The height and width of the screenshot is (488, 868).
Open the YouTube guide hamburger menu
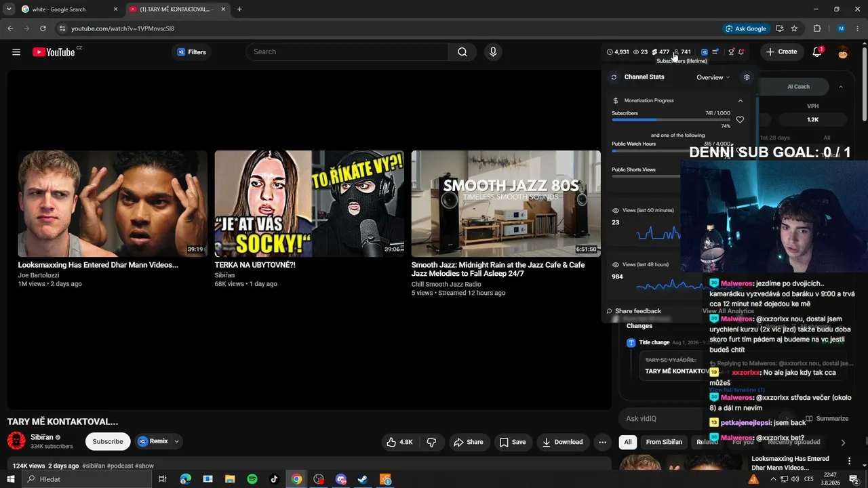16,52
